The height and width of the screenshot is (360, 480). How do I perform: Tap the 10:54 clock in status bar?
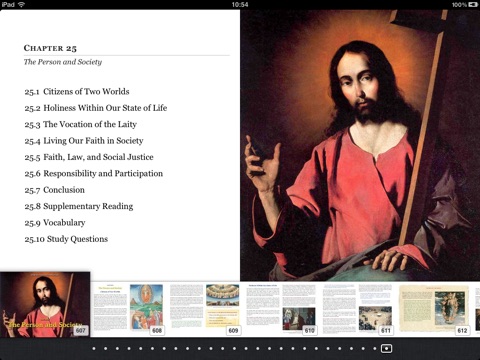click(240, 5)
